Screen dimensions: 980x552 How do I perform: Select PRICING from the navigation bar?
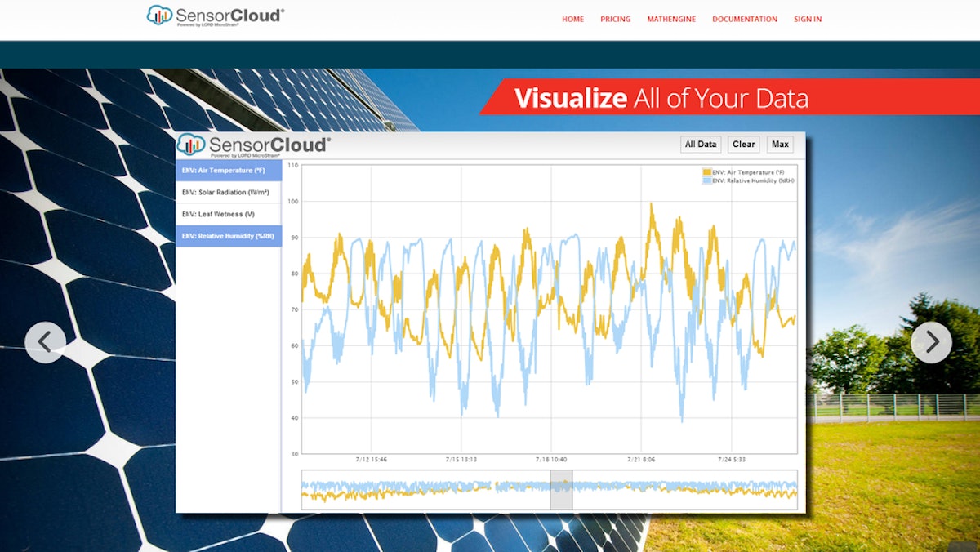click(x=616, y=19)
